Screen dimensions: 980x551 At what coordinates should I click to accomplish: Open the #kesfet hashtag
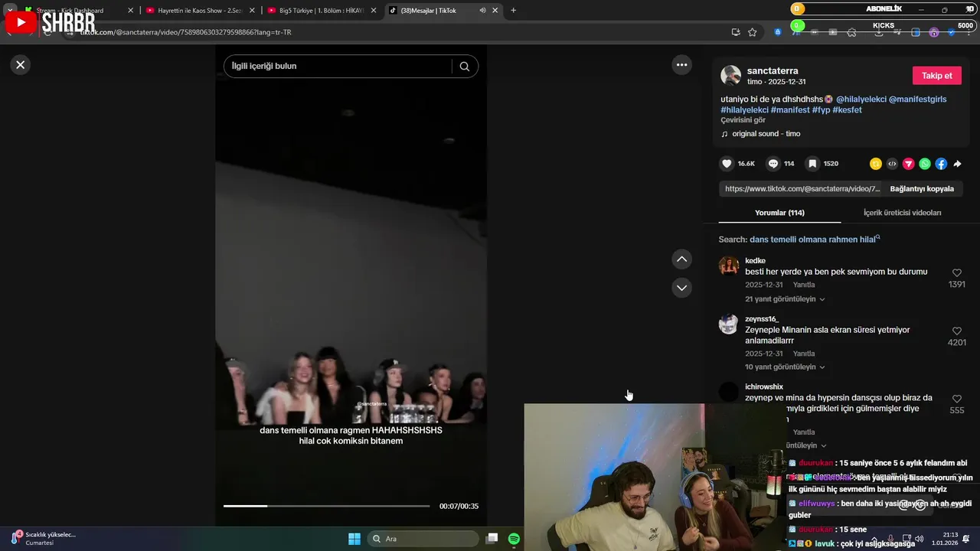point(847,110)
